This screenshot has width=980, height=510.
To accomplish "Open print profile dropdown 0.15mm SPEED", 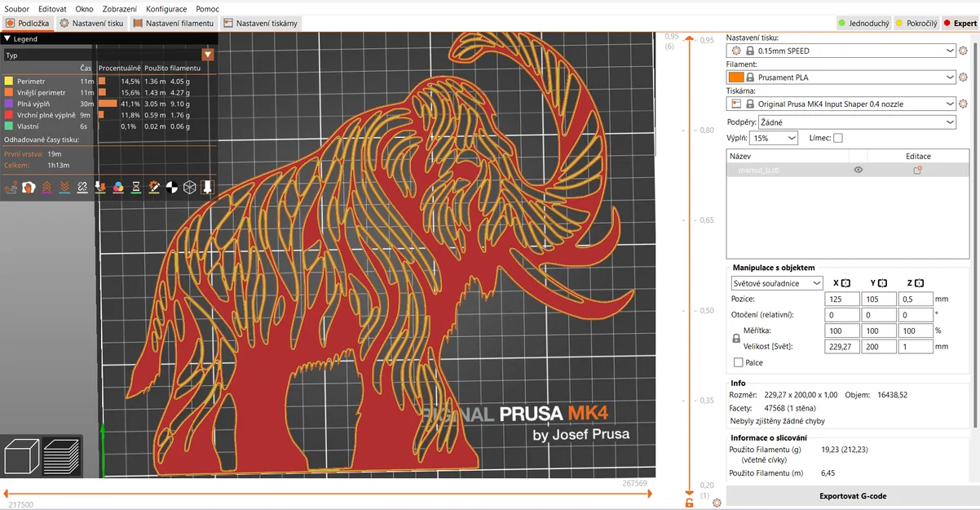I will (841, 51).
